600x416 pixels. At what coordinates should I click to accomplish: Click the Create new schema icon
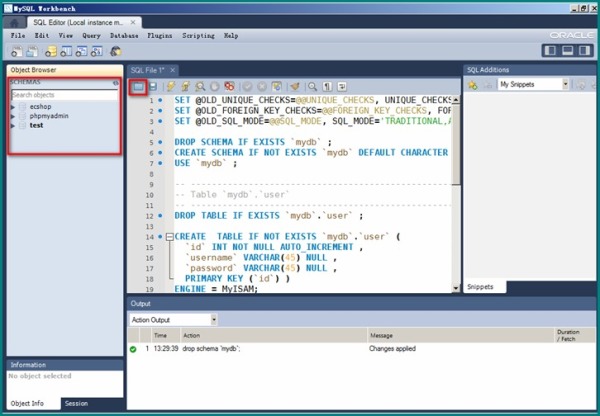click(51, 51)
